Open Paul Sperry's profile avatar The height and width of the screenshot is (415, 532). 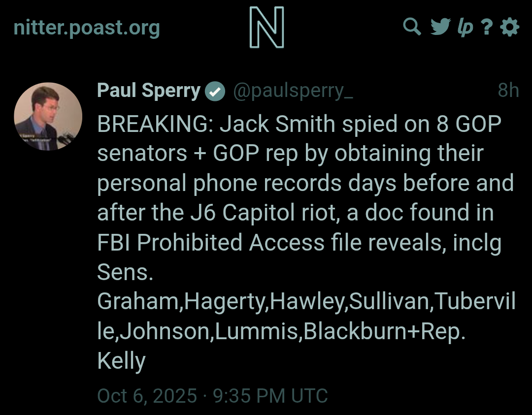coord(48,116)
